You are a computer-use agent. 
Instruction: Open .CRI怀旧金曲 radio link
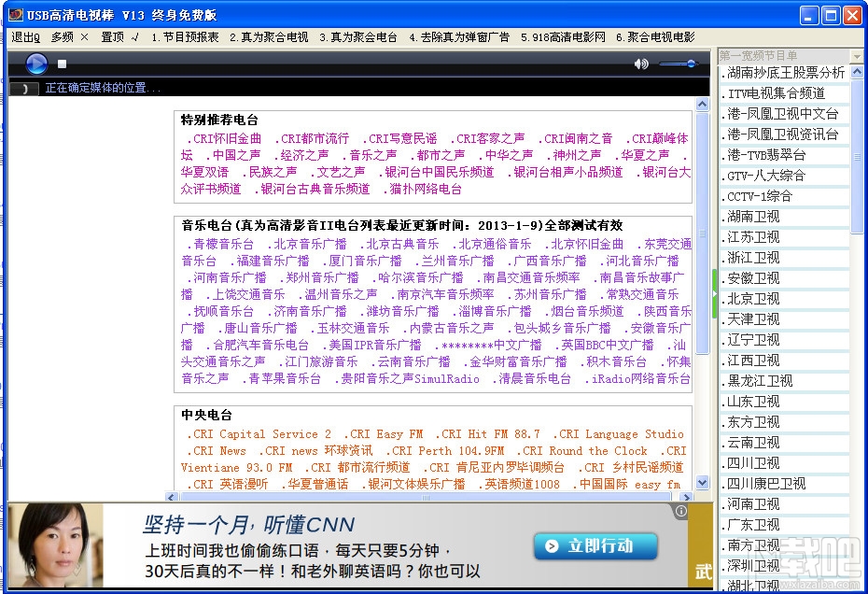pyautogui.click(x=224, y=138)
